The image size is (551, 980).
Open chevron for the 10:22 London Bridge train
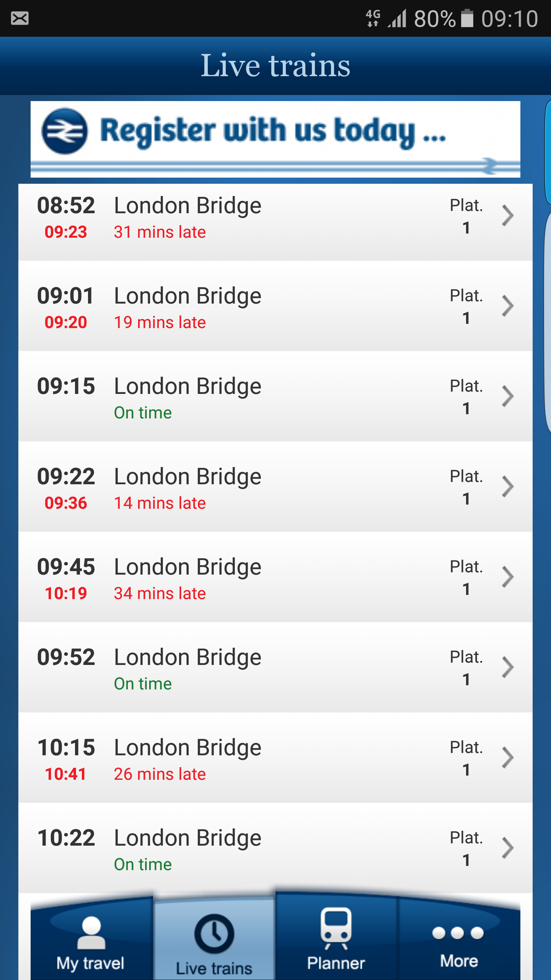(507, 848)
